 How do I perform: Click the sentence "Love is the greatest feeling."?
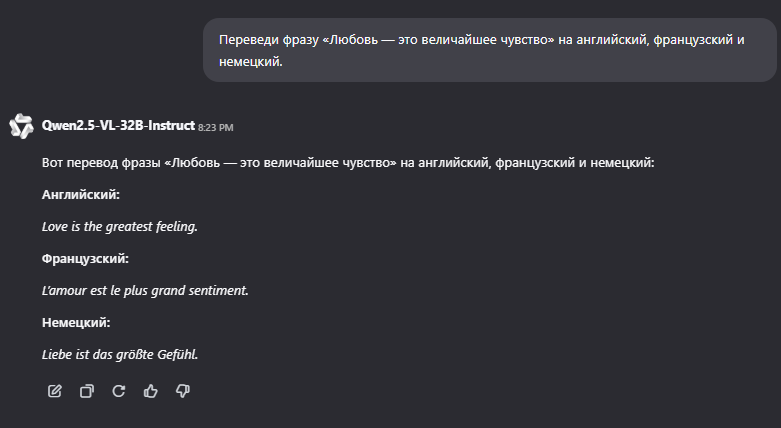click(120, 227)
